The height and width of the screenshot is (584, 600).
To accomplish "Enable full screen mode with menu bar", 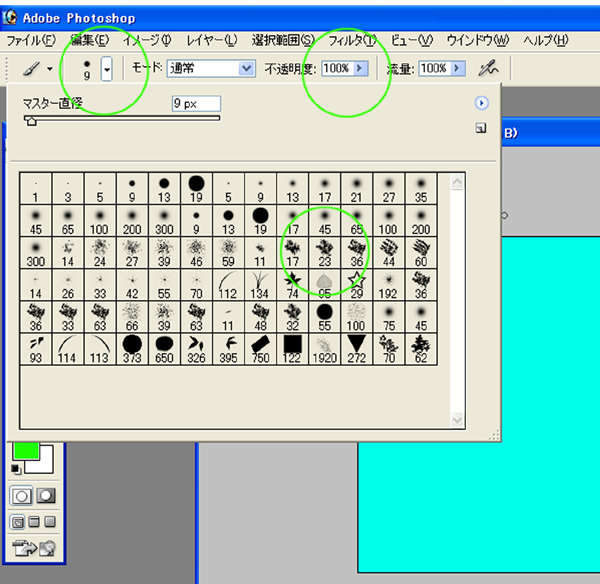I will click(34, 522).
